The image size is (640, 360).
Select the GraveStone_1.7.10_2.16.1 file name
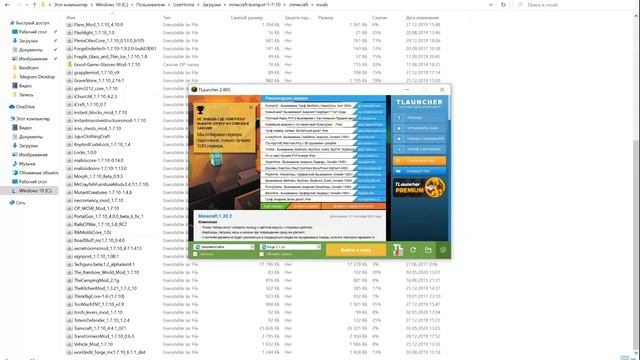pos(99,80)
